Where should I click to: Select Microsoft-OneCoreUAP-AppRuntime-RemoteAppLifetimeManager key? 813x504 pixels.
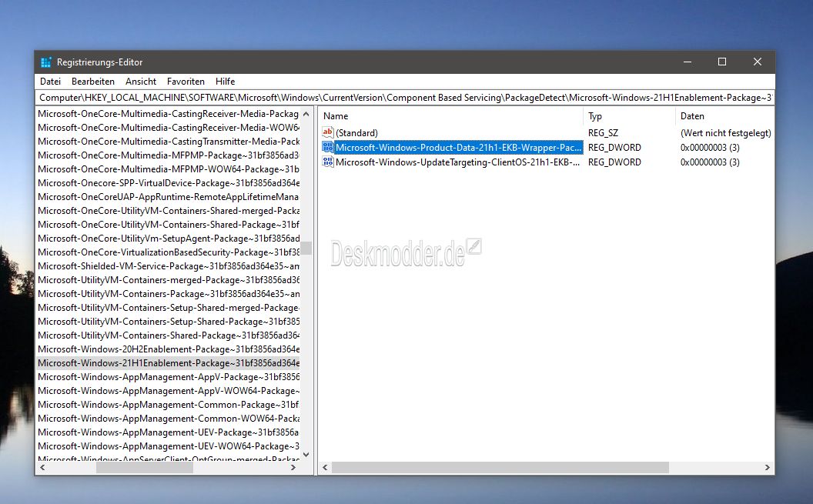click(169, 197)
